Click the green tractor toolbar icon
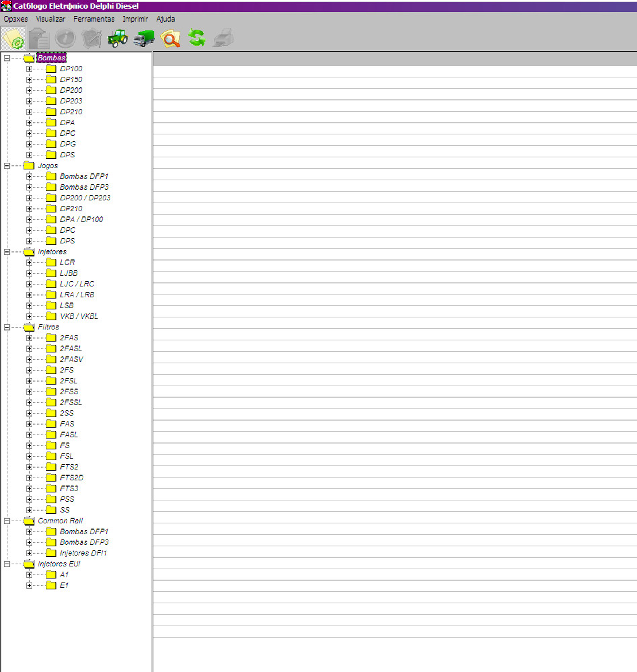 tap(117, 38)
